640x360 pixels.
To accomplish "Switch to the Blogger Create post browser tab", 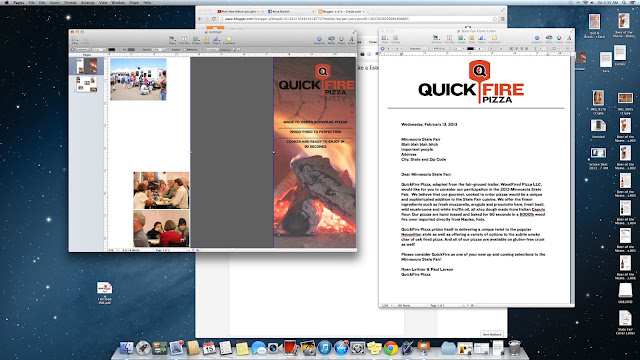I will click(x=341, y=11).
